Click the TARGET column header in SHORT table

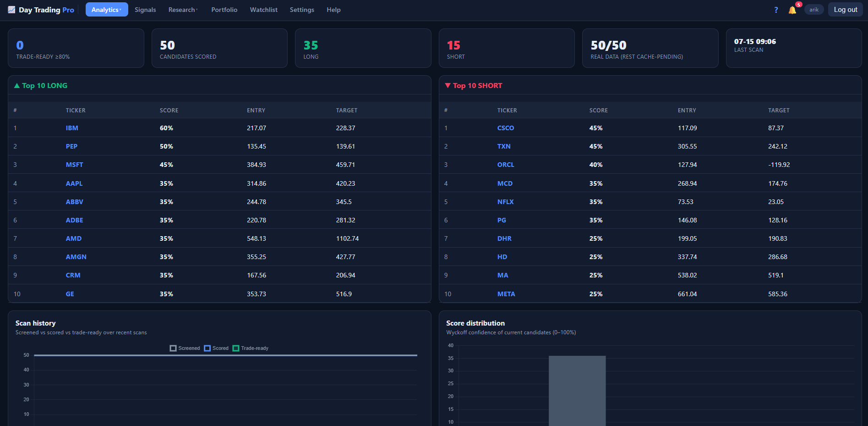779,111
